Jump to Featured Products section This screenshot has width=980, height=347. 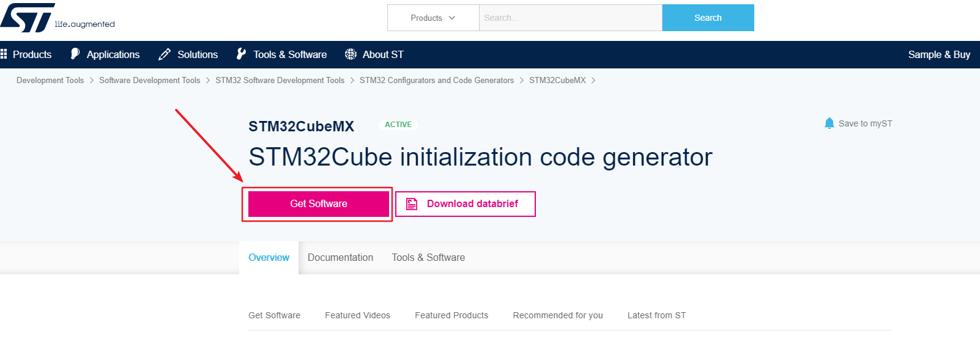(451, 315)
